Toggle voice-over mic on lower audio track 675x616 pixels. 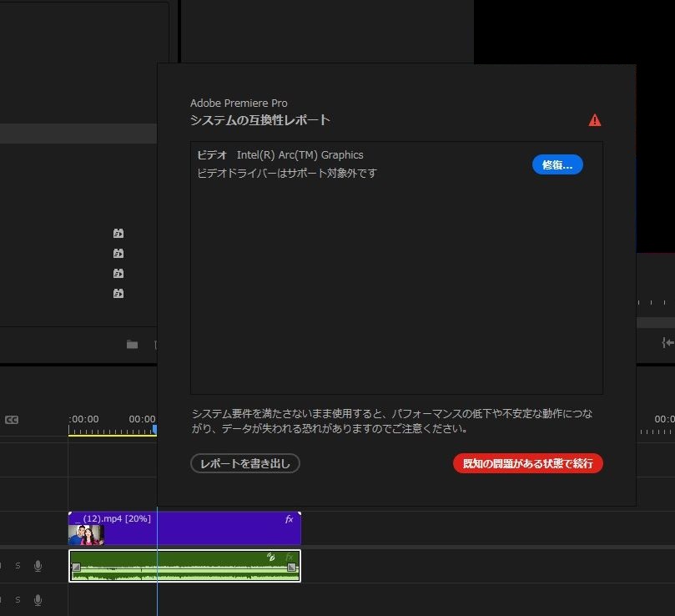(x=38, y=600)
